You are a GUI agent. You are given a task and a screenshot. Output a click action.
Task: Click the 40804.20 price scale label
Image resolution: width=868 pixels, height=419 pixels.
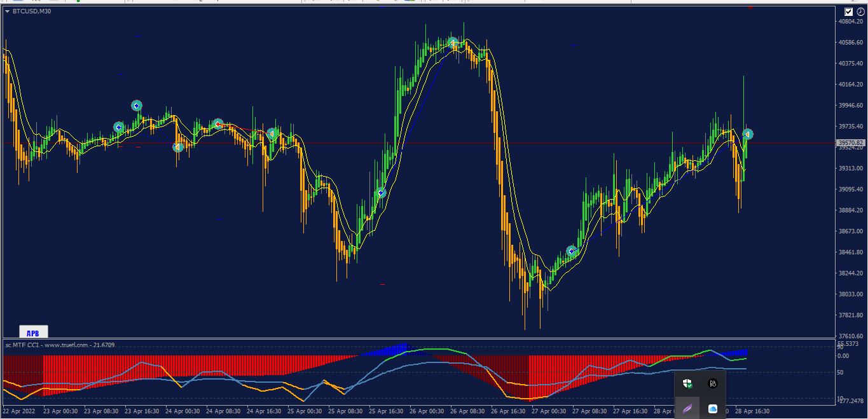[851, 22]
